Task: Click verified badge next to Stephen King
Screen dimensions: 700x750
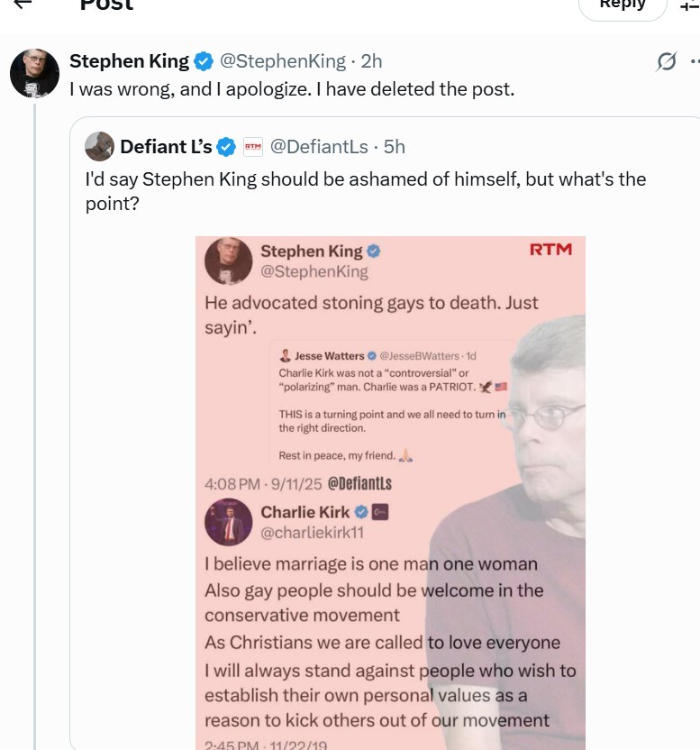Action: [x=205, y=61]
